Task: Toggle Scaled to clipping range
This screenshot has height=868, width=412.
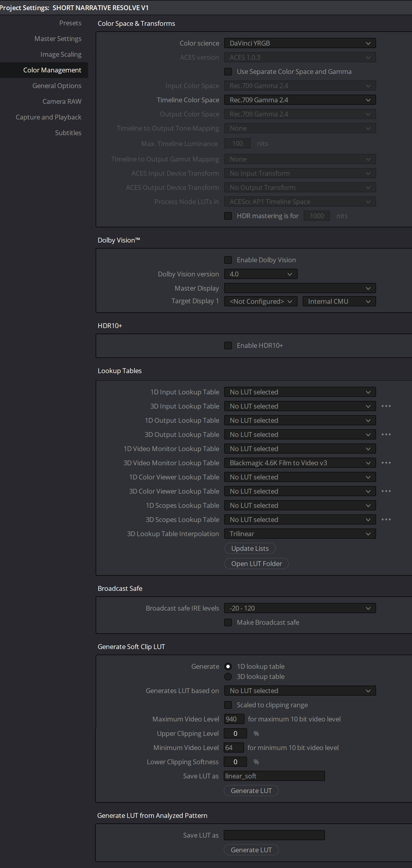Action: (x=228, y=705)
